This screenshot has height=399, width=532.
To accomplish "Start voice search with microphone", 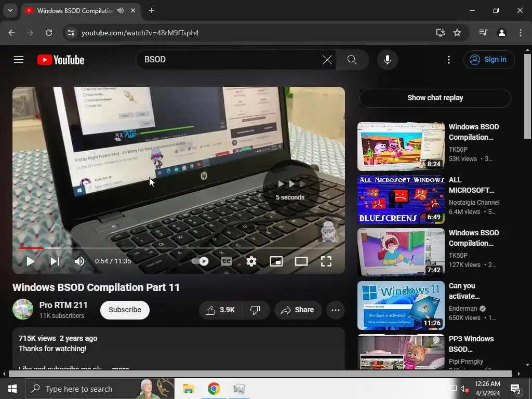I will coord(387,60).
